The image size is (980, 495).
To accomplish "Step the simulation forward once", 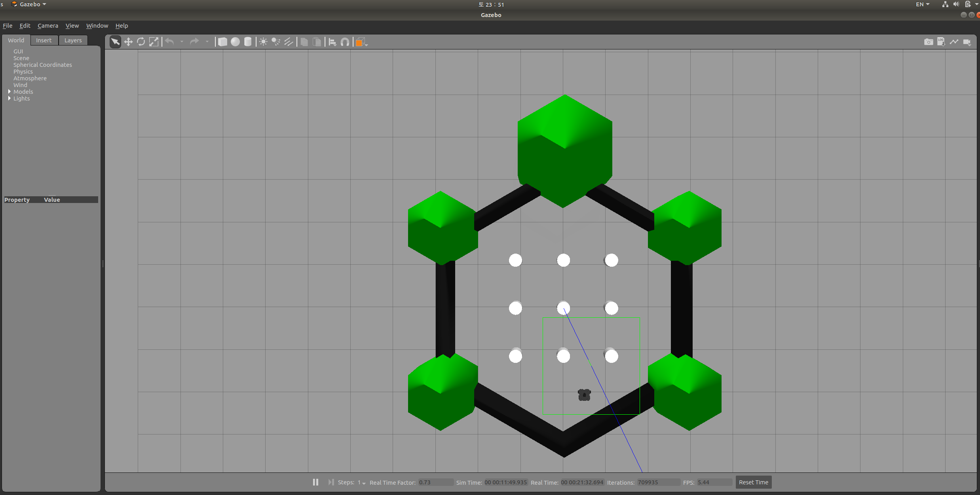I will click(x=331, y=482).
